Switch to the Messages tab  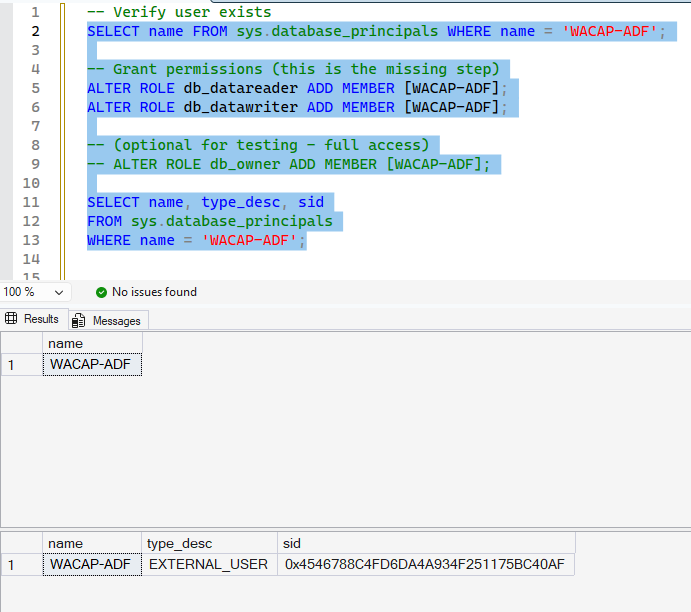point(109,321)
